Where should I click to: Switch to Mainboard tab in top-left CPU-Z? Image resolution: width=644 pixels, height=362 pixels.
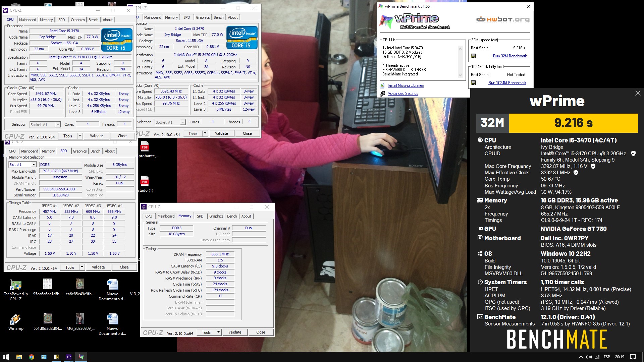point(28,20)
